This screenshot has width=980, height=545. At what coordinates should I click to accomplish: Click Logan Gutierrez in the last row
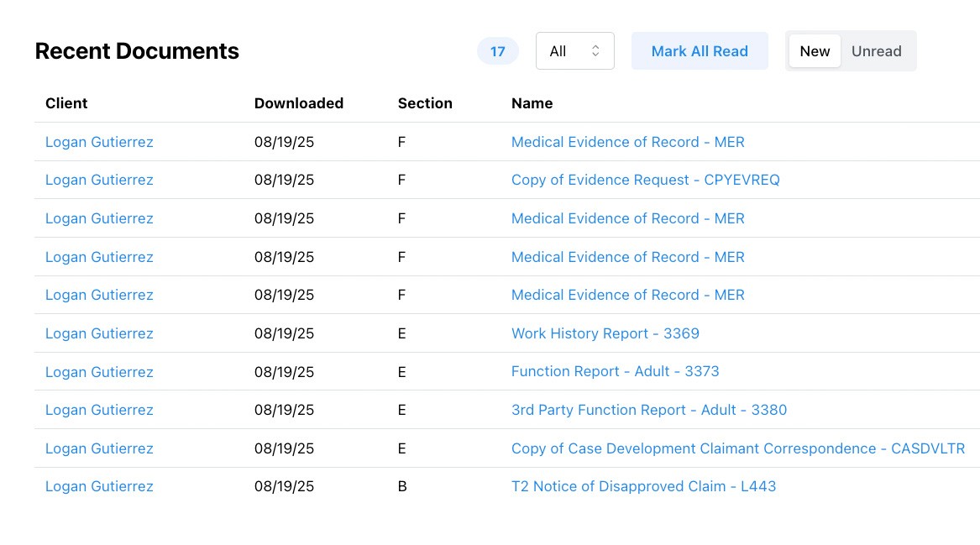tap(99, 486)
